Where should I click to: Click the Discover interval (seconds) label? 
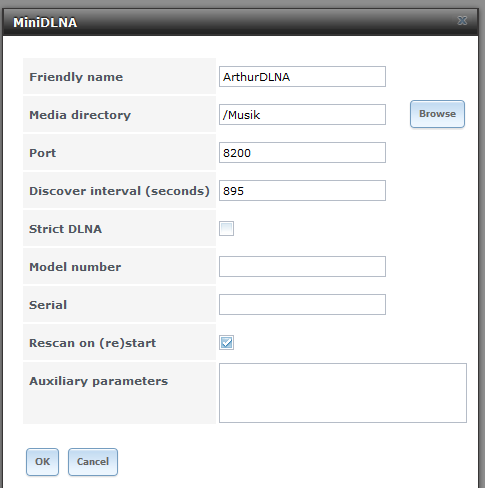coord(119,191)
